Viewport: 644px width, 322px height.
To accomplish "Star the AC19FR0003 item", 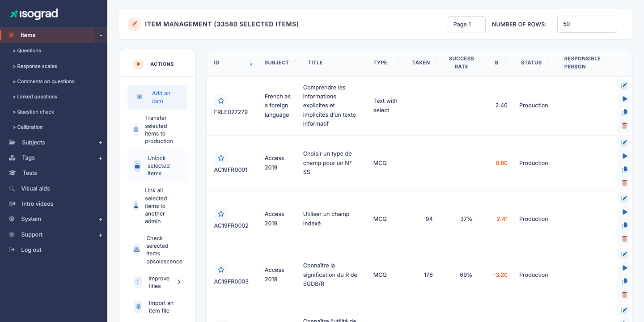I will [x=221, y=270].
